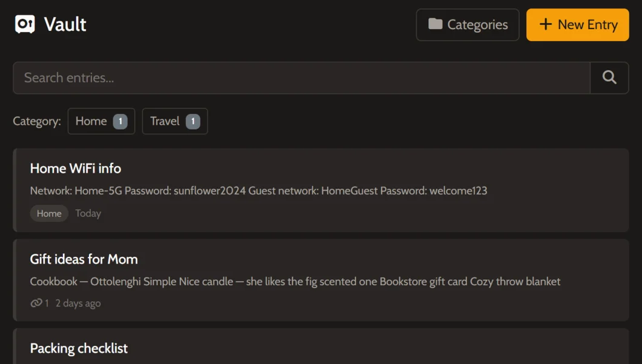Open the Packing checklist entry

(79, 348)
